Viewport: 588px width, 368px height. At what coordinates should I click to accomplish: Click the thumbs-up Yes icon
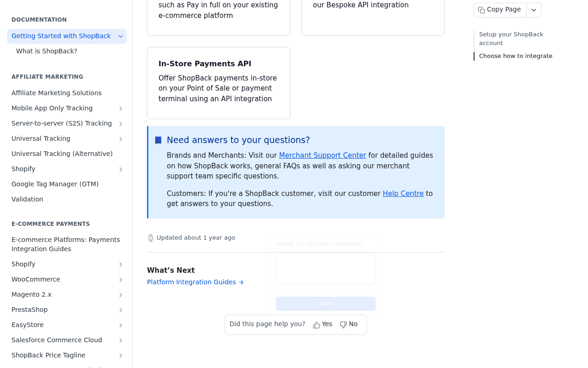click(x=317, y=325)
